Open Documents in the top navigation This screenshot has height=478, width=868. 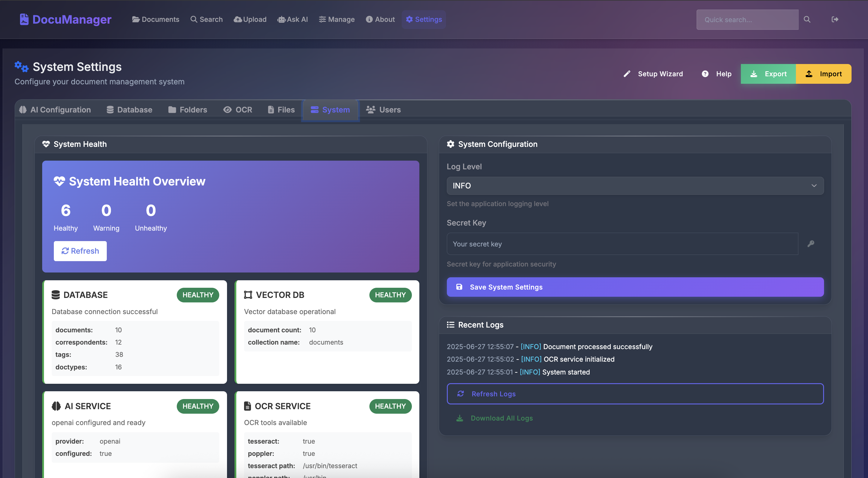pos(156,19)
